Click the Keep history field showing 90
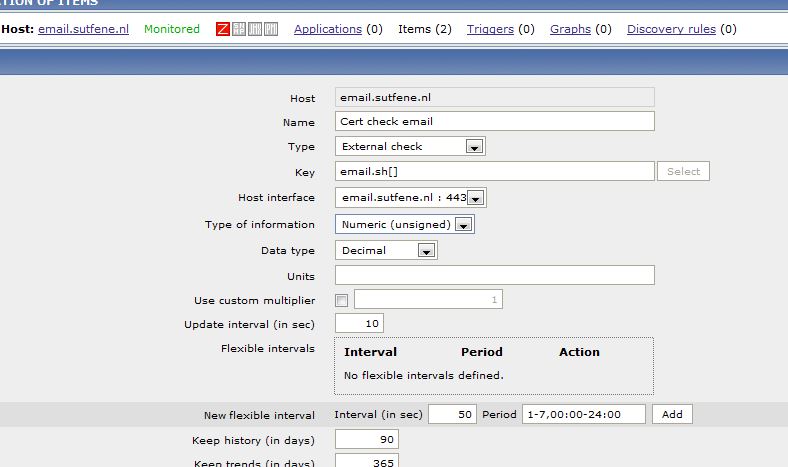 [367, 439]
